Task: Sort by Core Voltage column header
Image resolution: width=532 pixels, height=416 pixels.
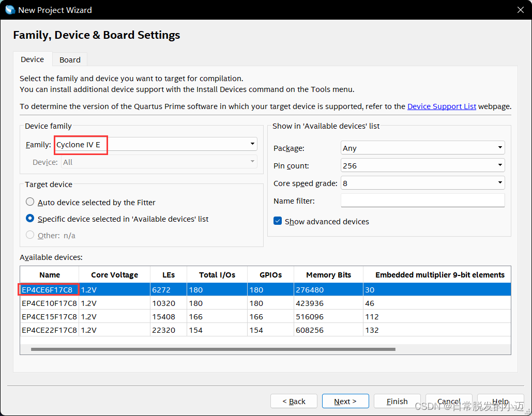Action: point(114,275)
